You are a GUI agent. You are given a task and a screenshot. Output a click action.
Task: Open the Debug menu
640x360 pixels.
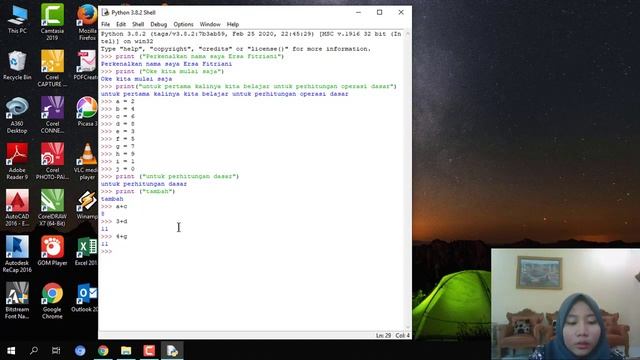click(158, 24)
